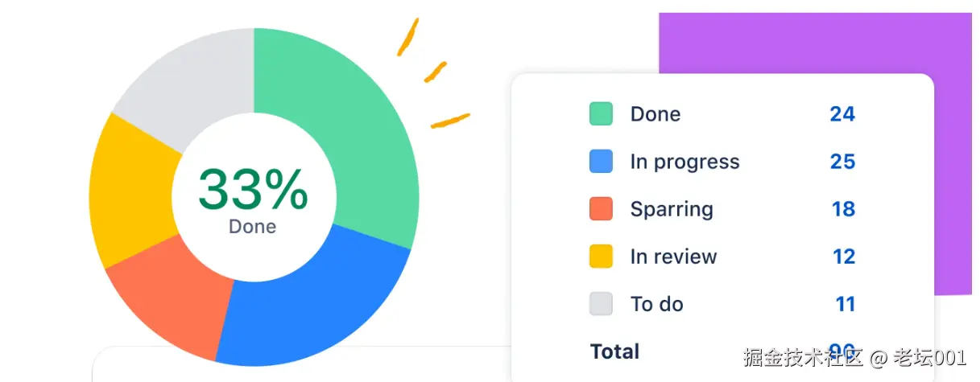This screenshot has height=382, width=980.
Task: Select the In progress label in legend
Action: tap(684, 162)
